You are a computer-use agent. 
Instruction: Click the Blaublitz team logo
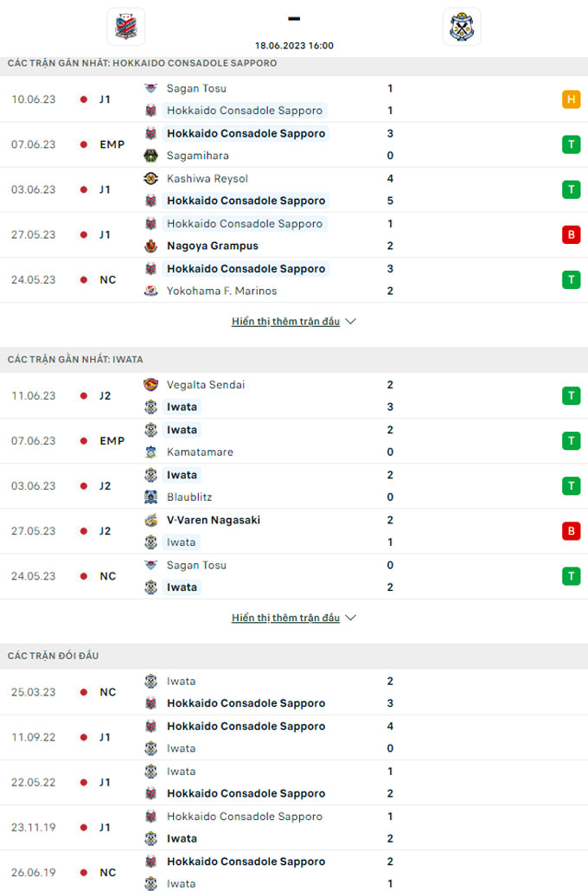(x=151, y=497)
